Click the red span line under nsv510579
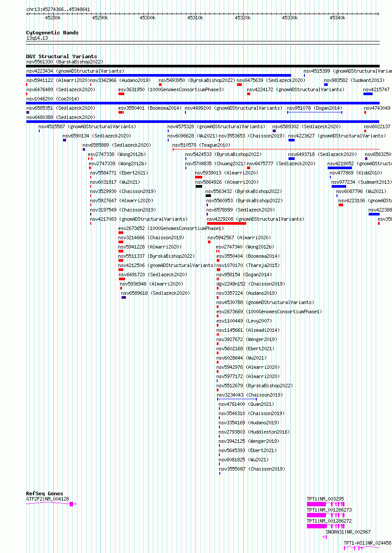The height and width of the screenshot is (553, 392). [276, 149]
